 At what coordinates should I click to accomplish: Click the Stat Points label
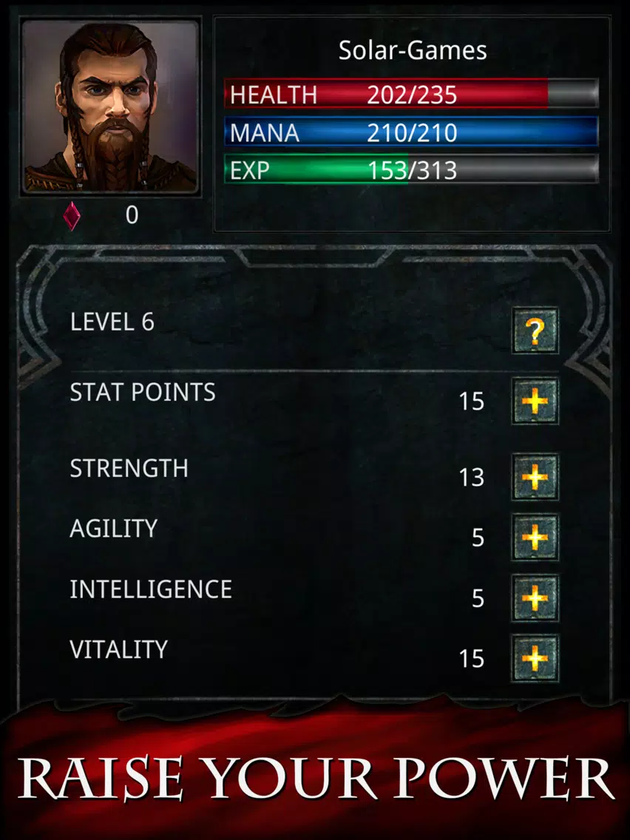pos(143,392)
